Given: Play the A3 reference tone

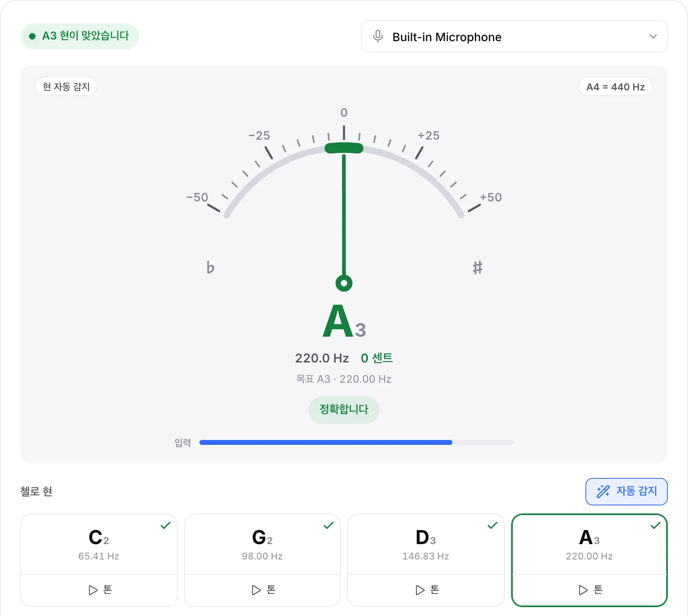Looking at the screenshot, I should coord(589,590).
